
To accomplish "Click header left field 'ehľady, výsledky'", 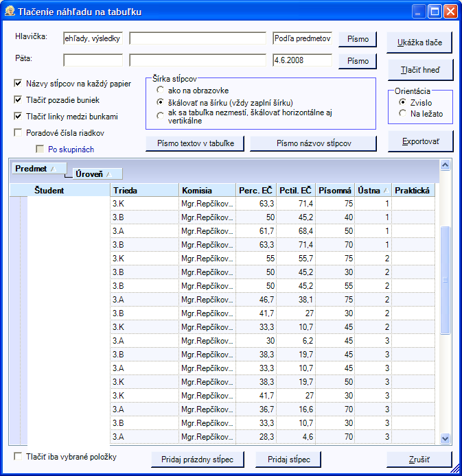I will point(93,38).
